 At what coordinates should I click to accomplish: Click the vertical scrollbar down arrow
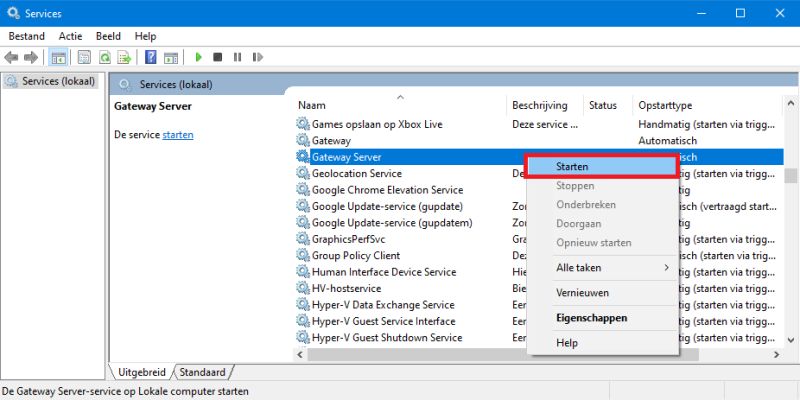click(x=791, y=339)
